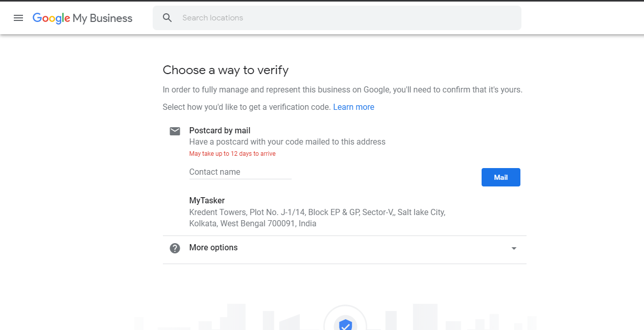Screen dimensions: 644x330
Task: Click the Select how you'd like text
Action: coord(247,107)
